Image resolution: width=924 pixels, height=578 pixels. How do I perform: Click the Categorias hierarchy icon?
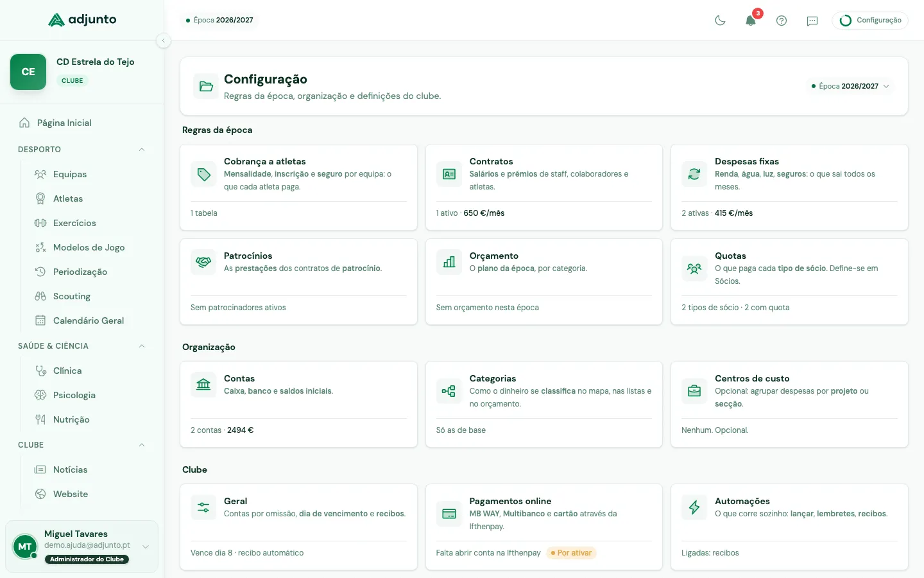coord(449,391)
